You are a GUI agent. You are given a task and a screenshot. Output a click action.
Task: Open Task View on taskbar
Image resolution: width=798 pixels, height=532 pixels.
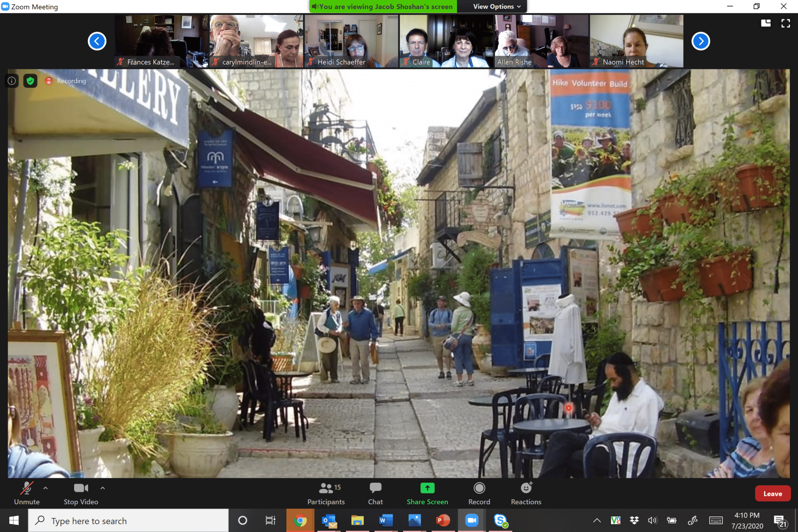point(270,520)
